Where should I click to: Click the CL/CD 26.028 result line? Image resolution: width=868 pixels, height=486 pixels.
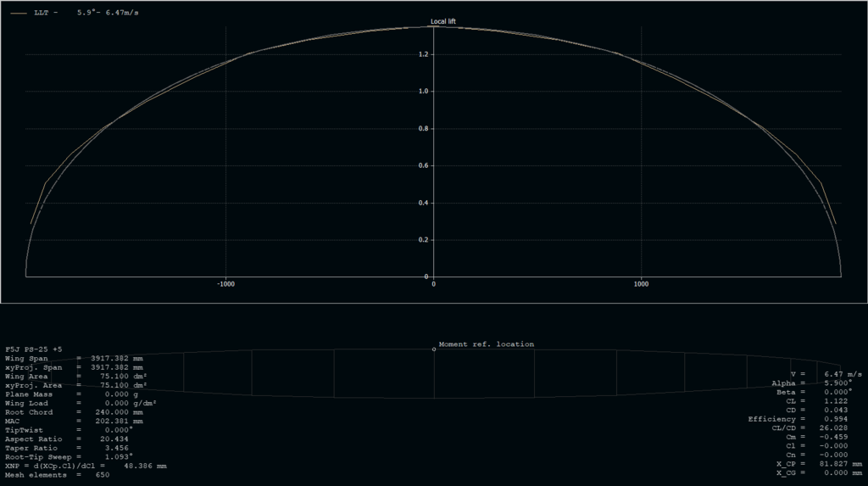(x=805, y=427)
